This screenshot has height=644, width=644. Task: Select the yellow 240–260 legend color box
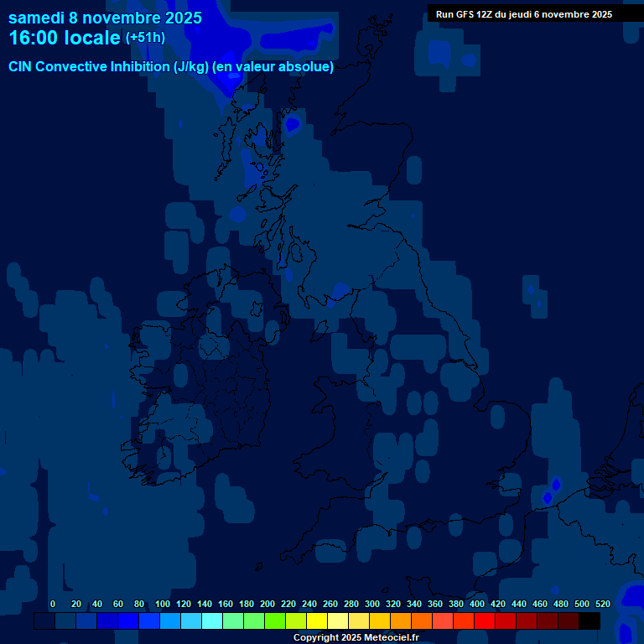[x=317, y=621]
